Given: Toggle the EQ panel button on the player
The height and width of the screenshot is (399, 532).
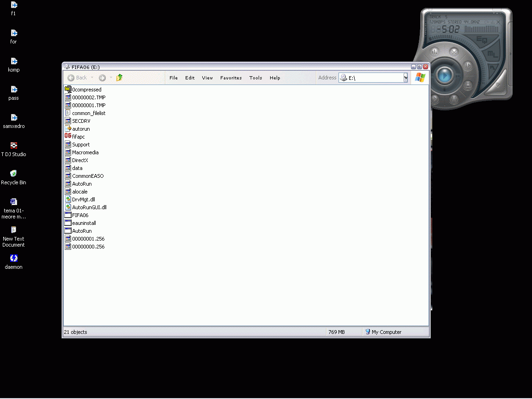Looking at the screenshot, I should tap(482, 40).
